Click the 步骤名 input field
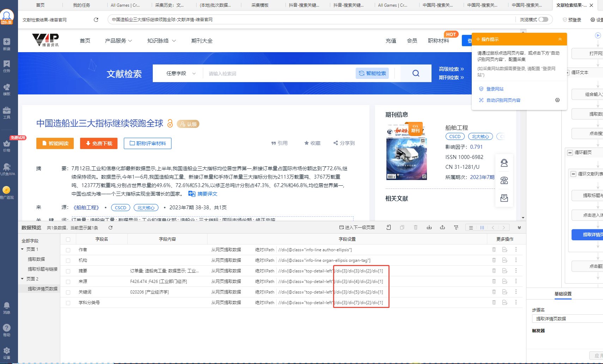The image size is (603, 364). click(567, 319)
